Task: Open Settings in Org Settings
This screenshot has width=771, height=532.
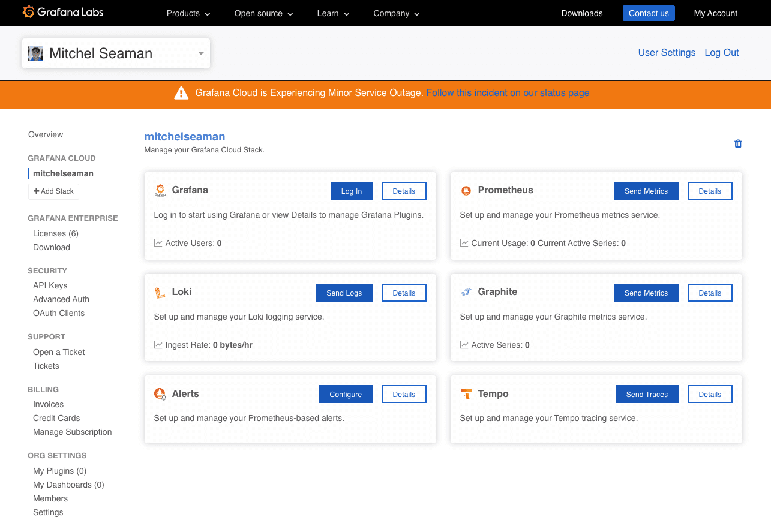Action: [48, 512]
